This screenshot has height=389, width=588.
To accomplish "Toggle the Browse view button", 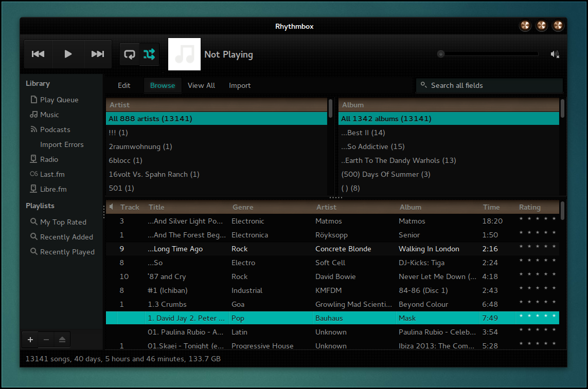I will click(x=163, y=85).
